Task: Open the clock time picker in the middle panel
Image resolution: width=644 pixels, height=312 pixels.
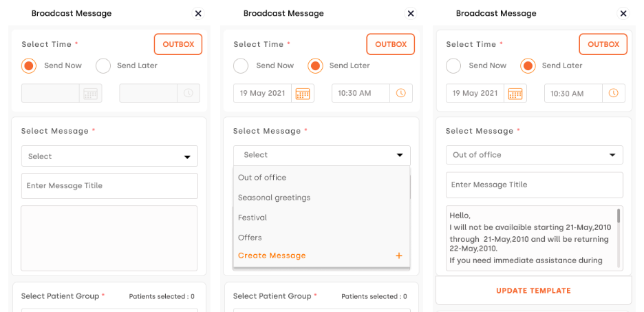Action: tap(400, 93)
